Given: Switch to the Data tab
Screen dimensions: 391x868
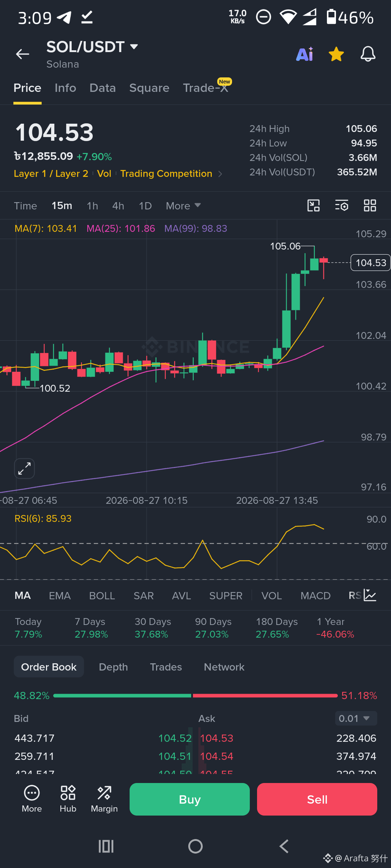Looking at the screenshot, I should click(x=103, y=88).
